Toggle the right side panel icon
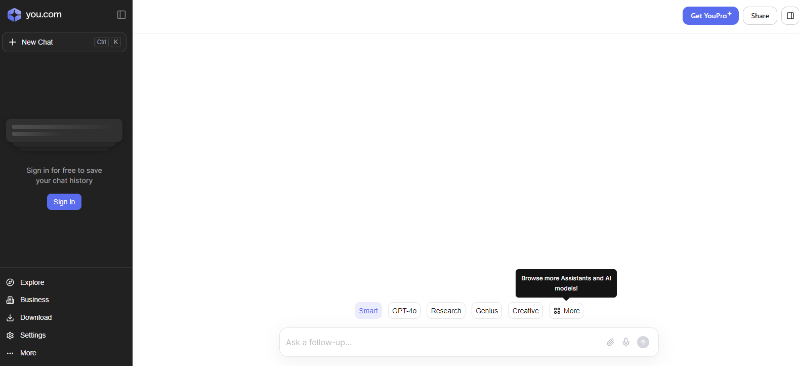The image size is (800, 367). 790,16
